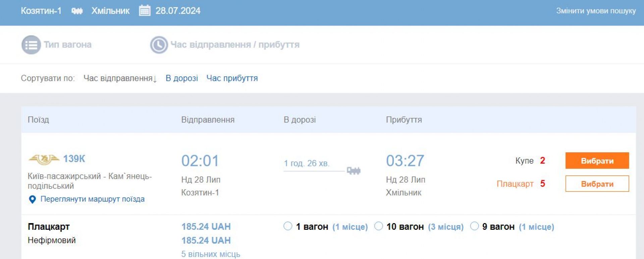The width and height of the screenshot is (644, 259).
Task: Open the calendar date picker icon
Action: click(x=145, y=11)
